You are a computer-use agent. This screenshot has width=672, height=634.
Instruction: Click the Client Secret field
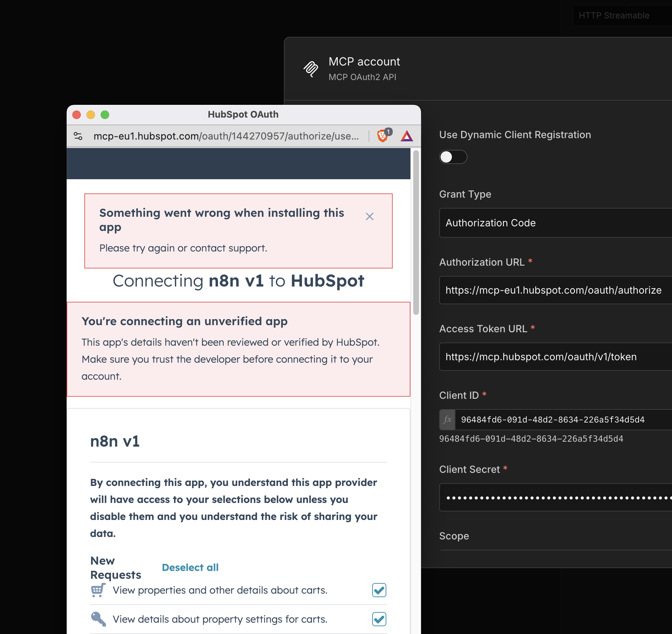click(556, 497)
